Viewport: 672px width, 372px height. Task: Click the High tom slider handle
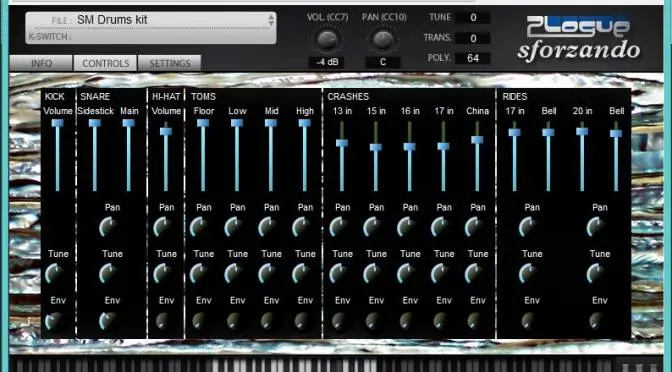[x=305, y=123]
